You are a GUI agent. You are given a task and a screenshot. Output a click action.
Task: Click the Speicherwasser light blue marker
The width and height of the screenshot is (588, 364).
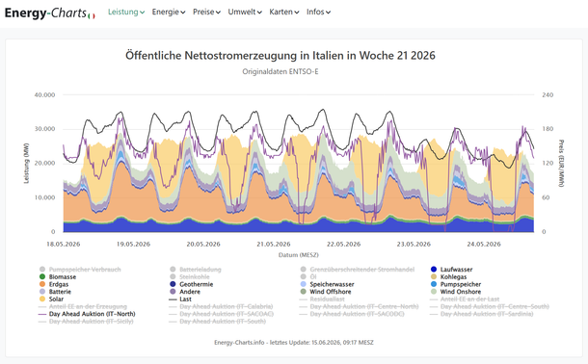tap(303, 284)
